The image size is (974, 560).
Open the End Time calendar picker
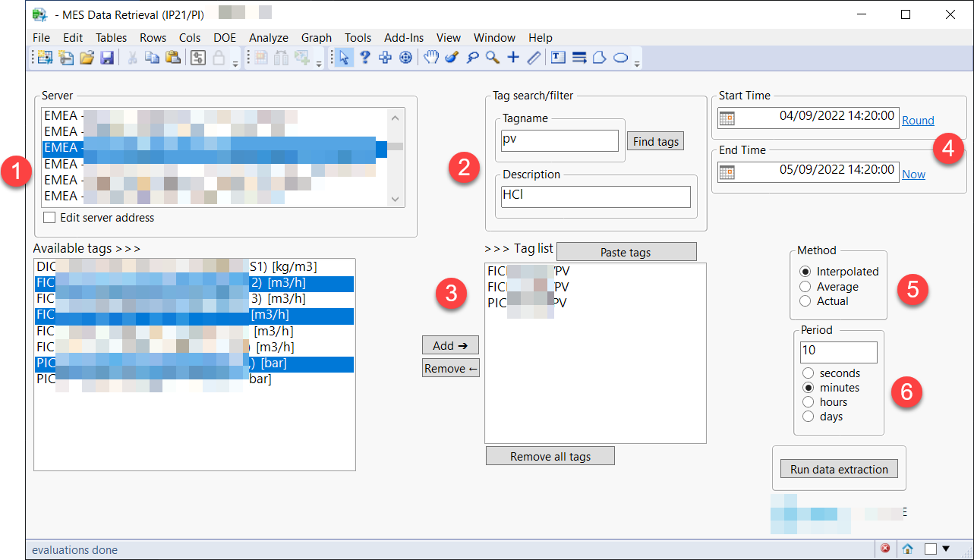[729, 171]
